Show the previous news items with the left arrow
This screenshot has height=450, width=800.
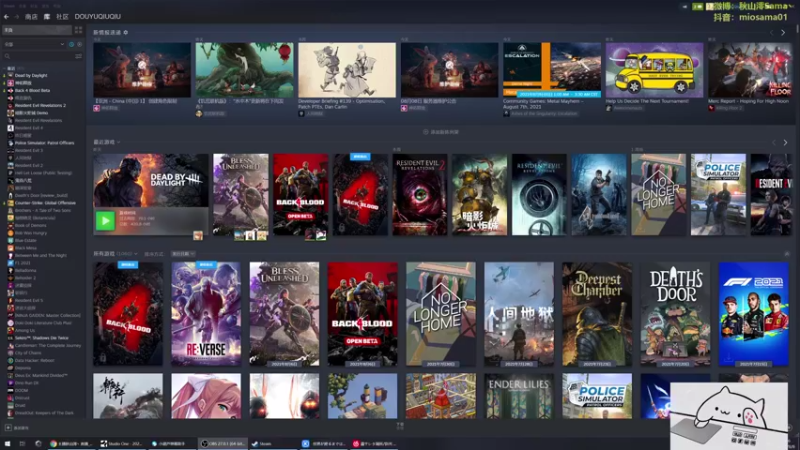[771, 33]
